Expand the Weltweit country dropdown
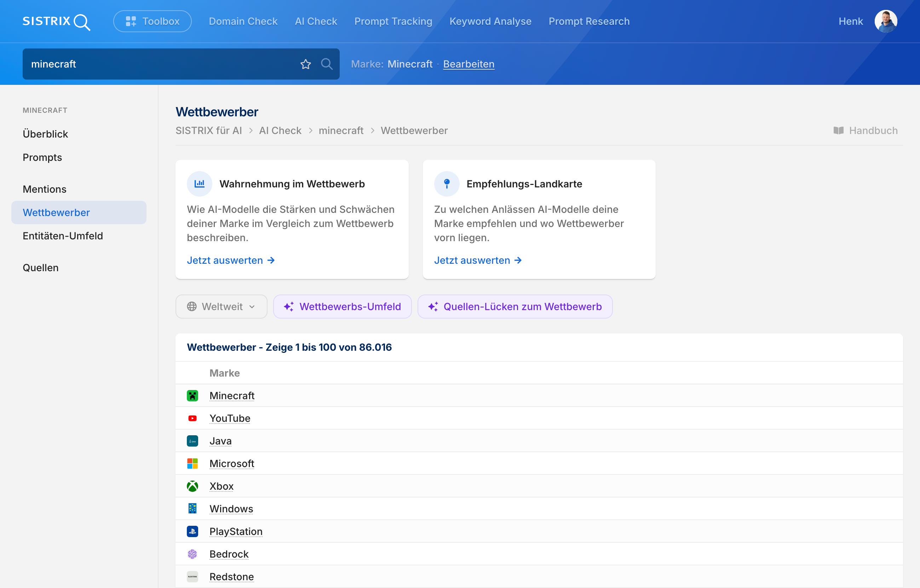This screenshot has width=920, height=588. coord(221,307)
